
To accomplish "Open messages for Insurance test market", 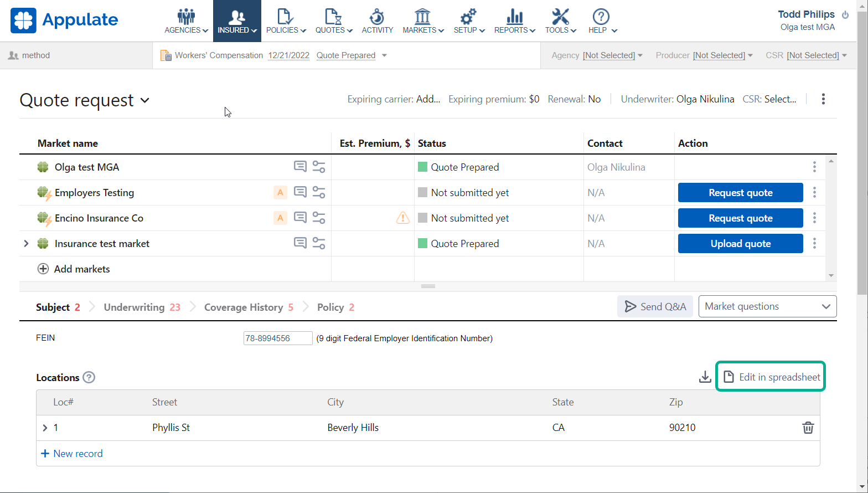I will 300,243.
